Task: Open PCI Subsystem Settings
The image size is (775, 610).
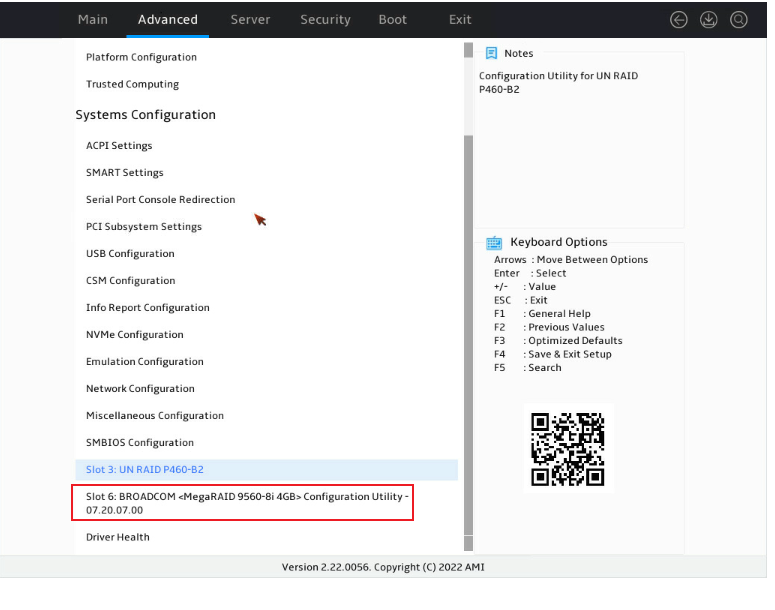Action: coord(144,226)
